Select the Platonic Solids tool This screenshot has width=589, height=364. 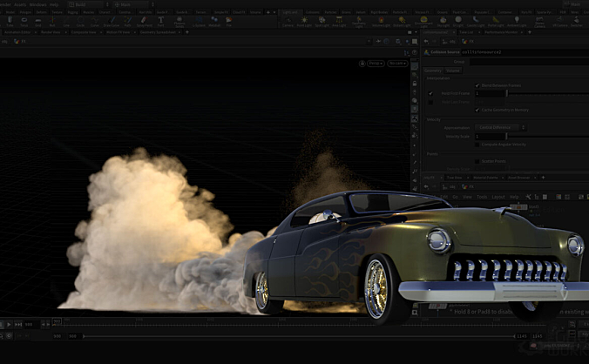(x=179, y=22)
